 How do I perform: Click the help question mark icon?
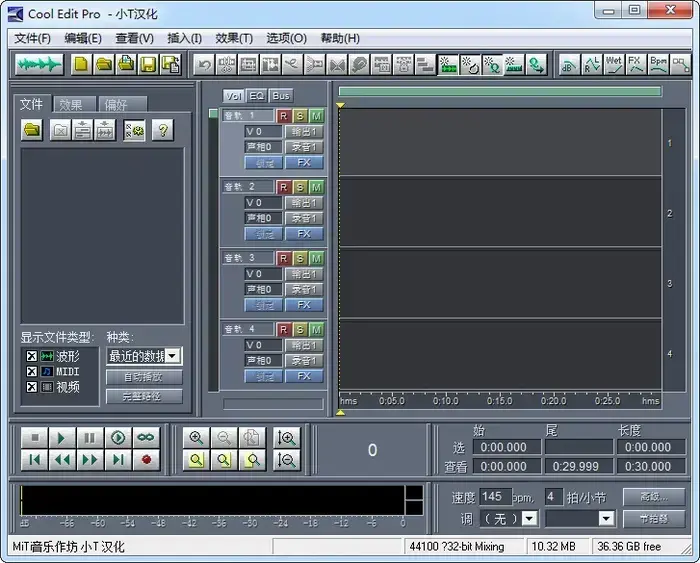click(163, 130)
